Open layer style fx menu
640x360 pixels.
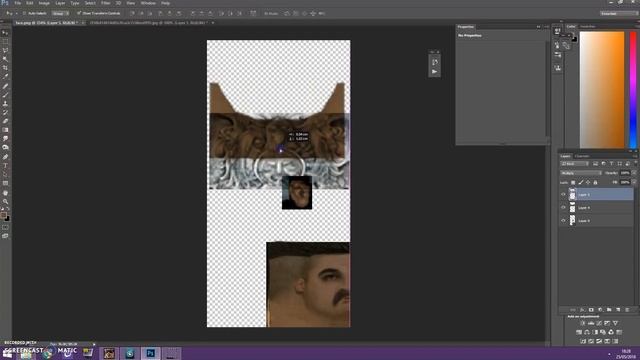582,310
